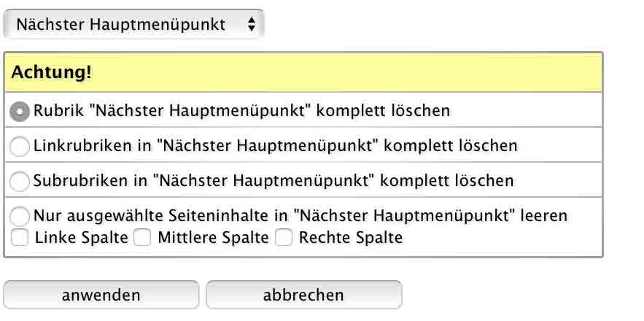Click the "Linkrubriken in ..." option text
The width and height of the screenshot is (644, 321).
click(275, 146)
